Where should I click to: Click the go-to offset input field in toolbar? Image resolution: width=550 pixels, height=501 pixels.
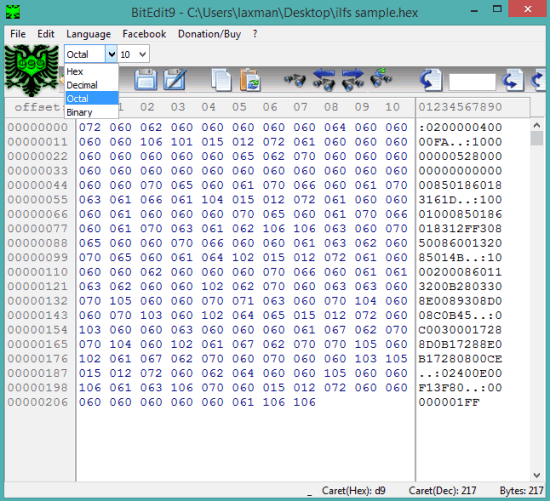(472, 82)
